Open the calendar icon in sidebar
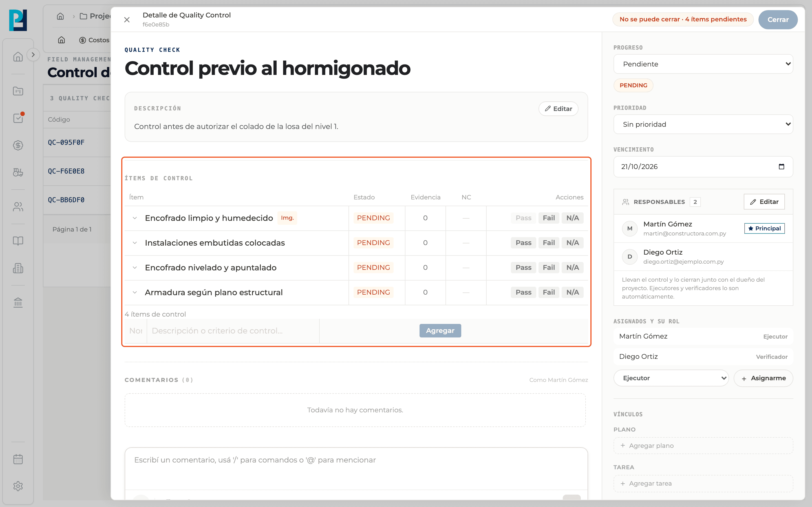Screen dimensions: 812x507 click(18, 459)
